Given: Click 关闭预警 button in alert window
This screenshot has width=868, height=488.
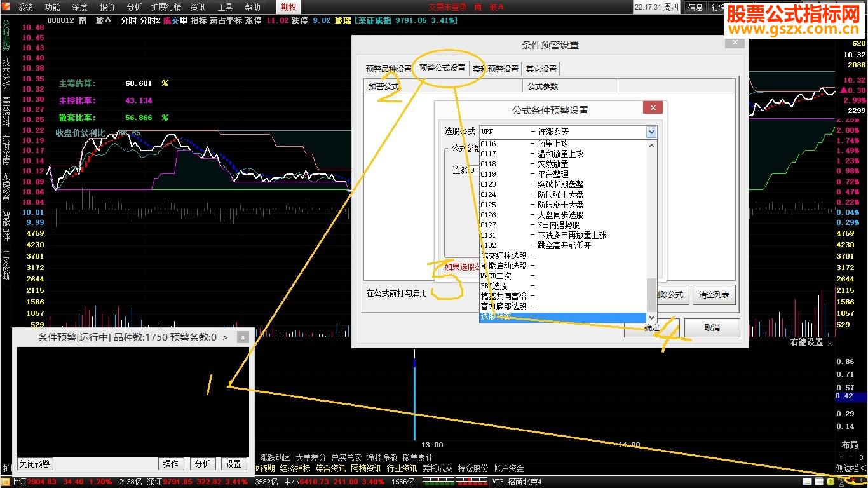Looking at the screenshot, I should click(x=34, y=464).
